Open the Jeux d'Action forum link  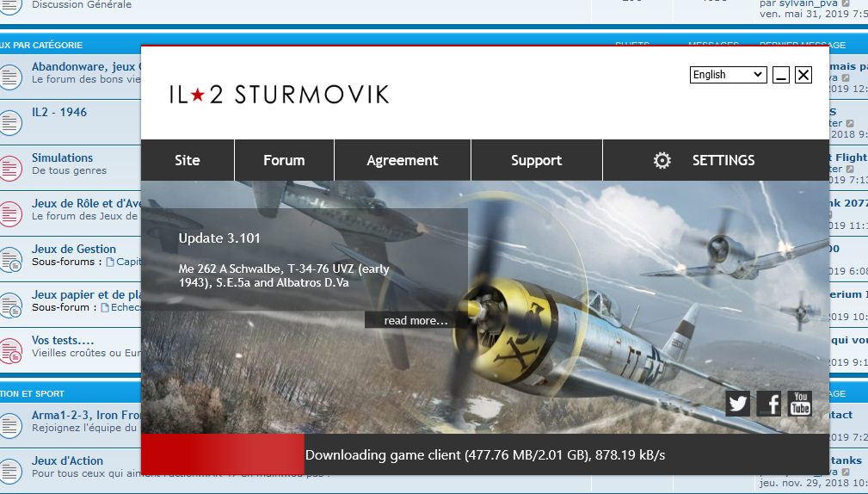67,460
